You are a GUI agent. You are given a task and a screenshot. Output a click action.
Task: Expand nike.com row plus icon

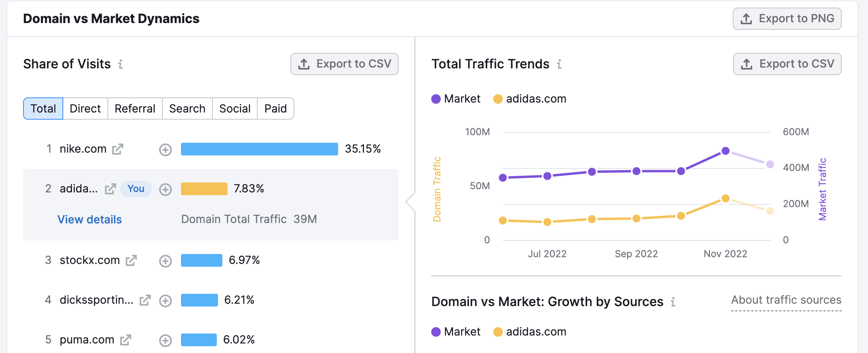[165, 150]
